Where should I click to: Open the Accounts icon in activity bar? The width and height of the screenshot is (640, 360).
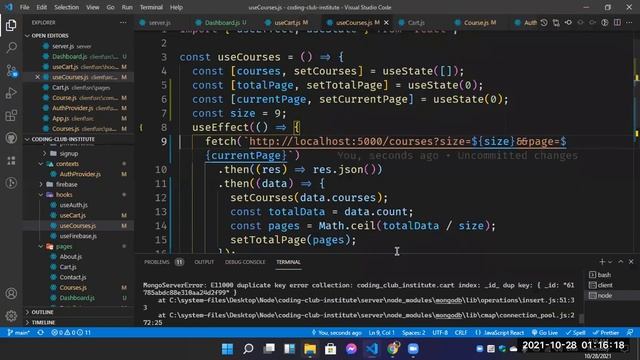pos(11,293)
